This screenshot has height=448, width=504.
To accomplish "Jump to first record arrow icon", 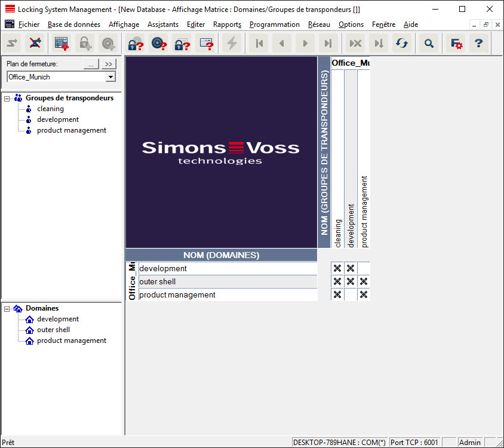I will tap(259, 43).
